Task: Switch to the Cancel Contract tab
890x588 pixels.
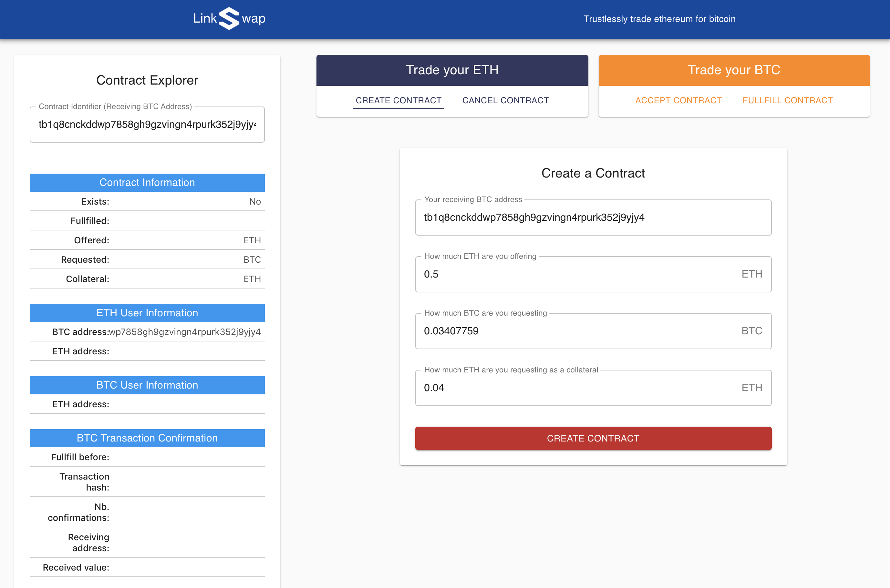Action: pyautogui.click(x=505, y=100)
